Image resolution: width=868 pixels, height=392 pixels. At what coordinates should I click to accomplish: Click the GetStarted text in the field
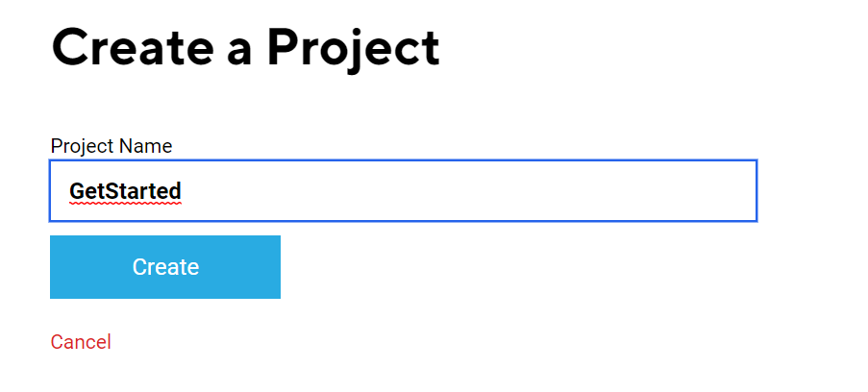click(x=125, y=191)
